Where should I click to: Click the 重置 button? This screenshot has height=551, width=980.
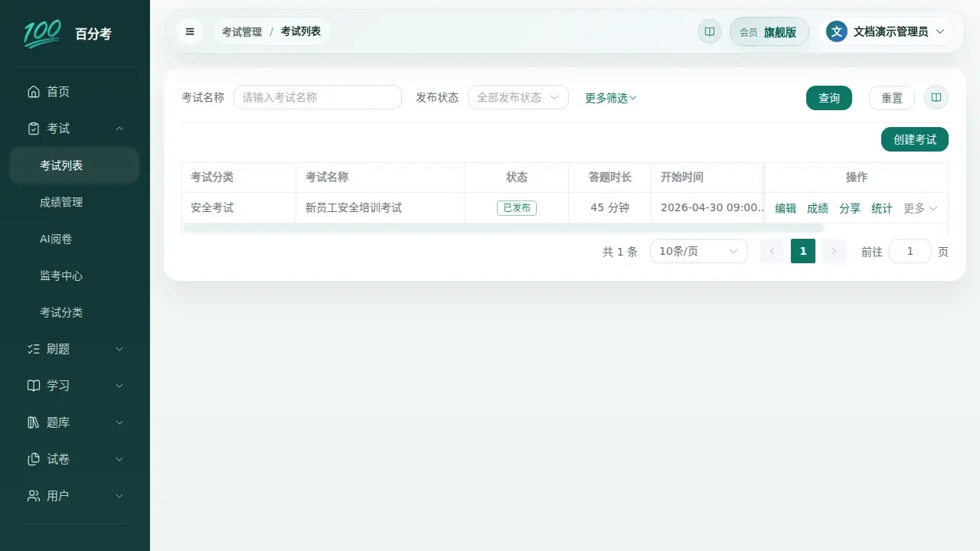click(x=892, y=98)
